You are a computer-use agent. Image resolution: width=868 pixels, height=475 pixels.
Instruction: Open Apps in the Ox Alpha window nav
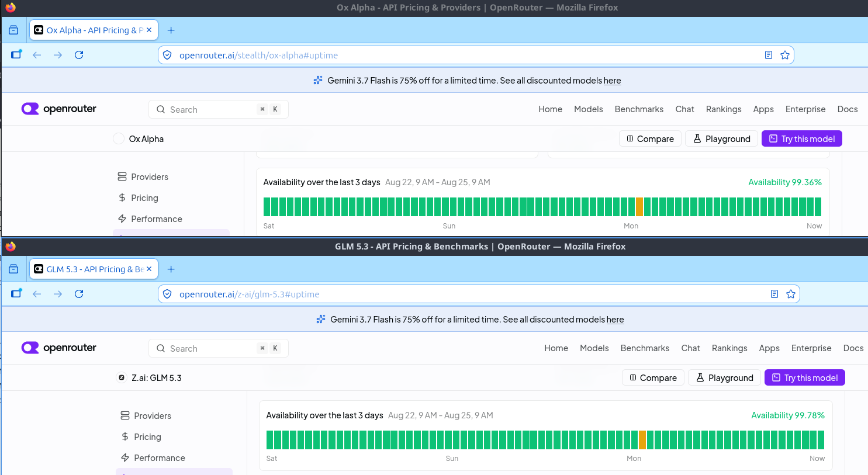[x=763, y=109]
